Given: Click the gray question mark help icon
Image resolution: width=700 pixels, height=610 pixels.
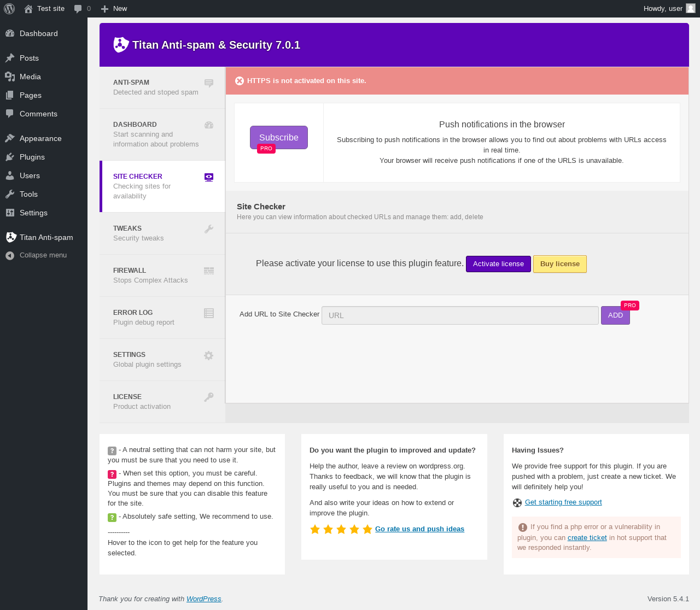Looking at the screenshot, I should (112, 450).
